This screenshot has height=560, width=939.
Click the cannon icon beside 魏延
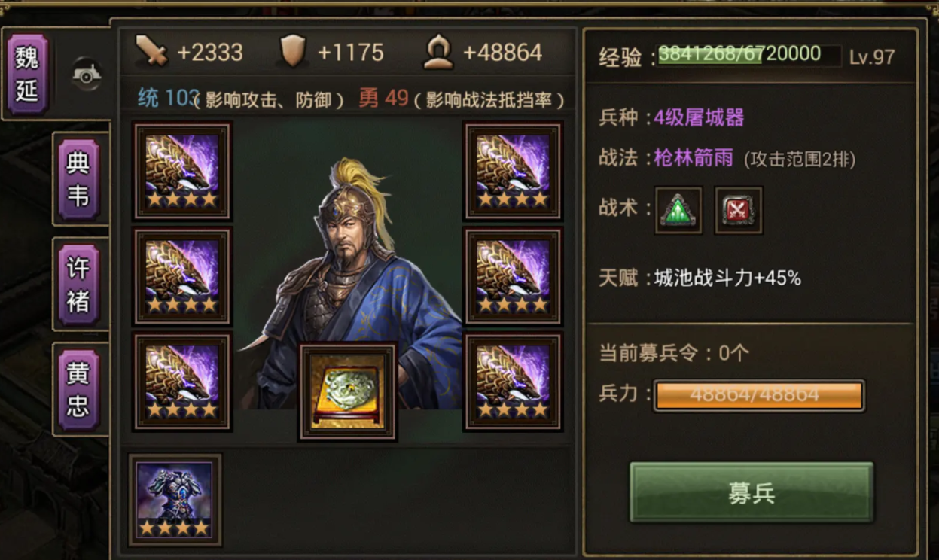coord(87,74)
